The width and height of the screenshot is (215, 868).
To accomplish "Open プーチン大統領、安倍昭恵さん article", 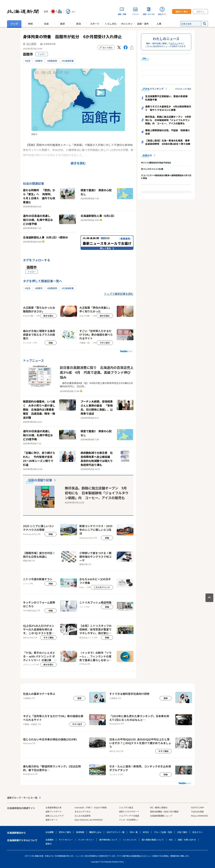I will (97, 408).
